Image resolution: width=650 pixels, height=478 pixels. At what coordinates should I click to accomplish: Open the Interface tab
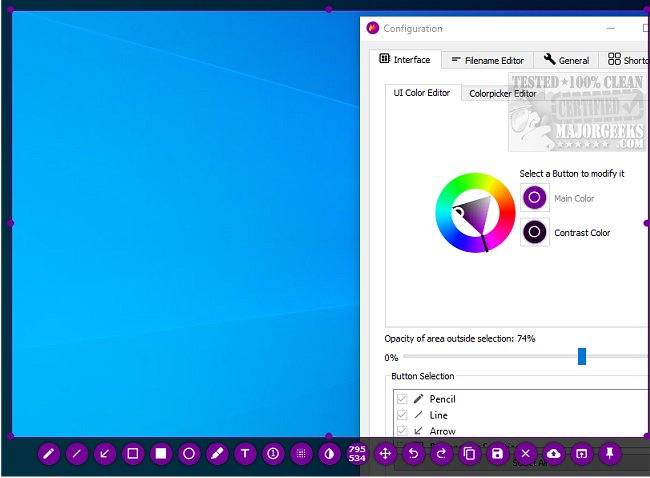[x=405, y=59]
